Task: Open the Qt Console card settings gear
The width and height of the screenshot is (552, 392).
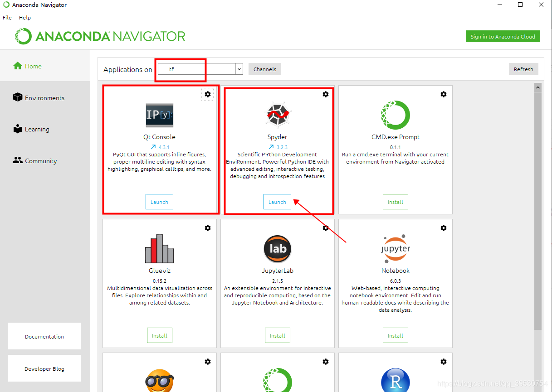Action: coord(208,94)
